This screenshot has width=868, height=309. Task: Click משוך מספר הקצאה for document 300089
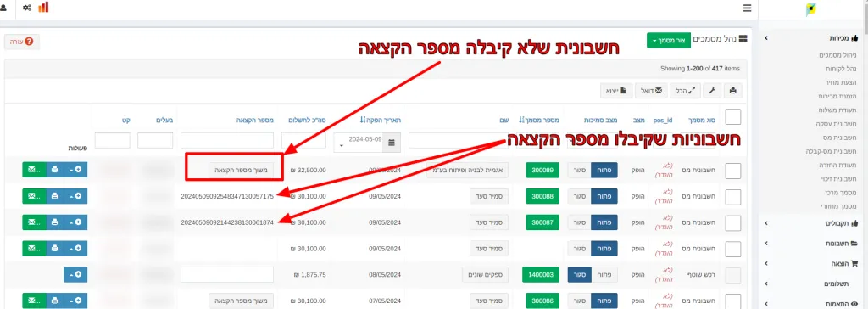pyautogui.click(x=242, y=170)
